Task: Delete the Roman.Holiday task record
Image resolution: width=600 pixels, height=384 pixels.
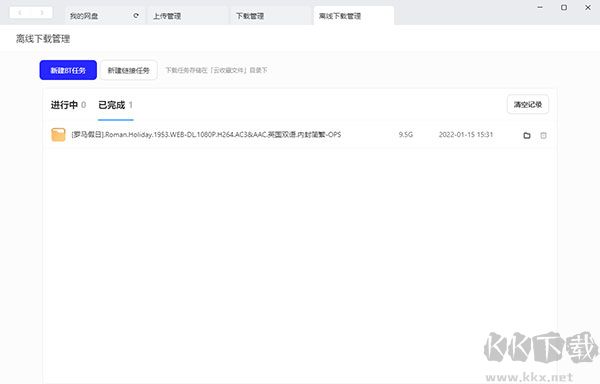Action: pyautogui.click(x=543, y=135)
